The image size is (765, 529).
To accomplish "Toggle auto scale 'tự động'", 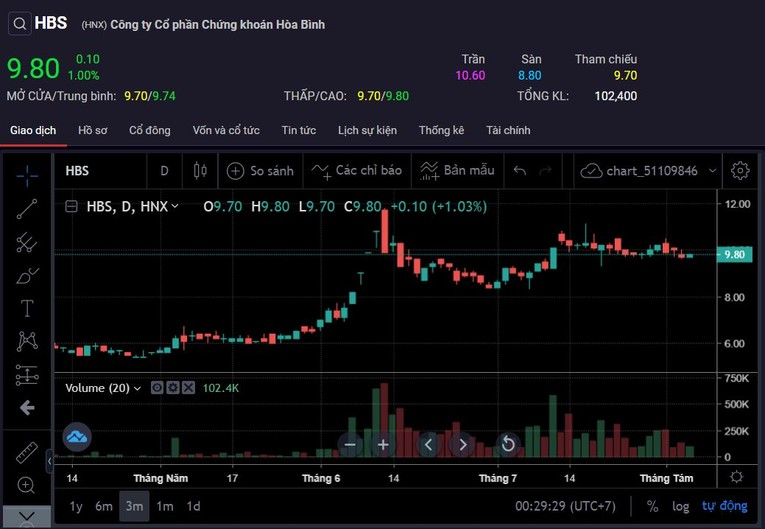I will click(x=724, y=506).
